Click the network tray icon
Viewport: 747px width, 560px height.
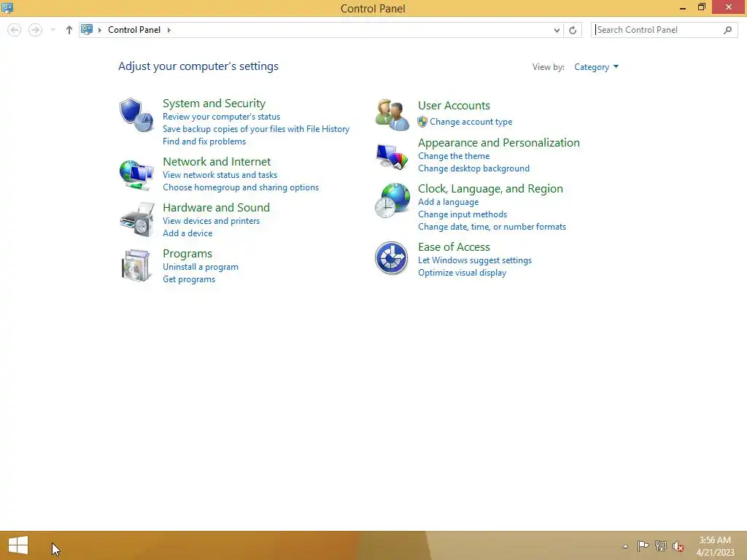tap(661, 545)
